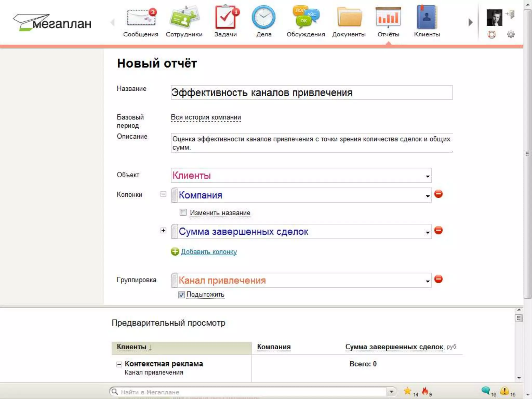Remove the Компания column with red minus

(x=438, y=194)
